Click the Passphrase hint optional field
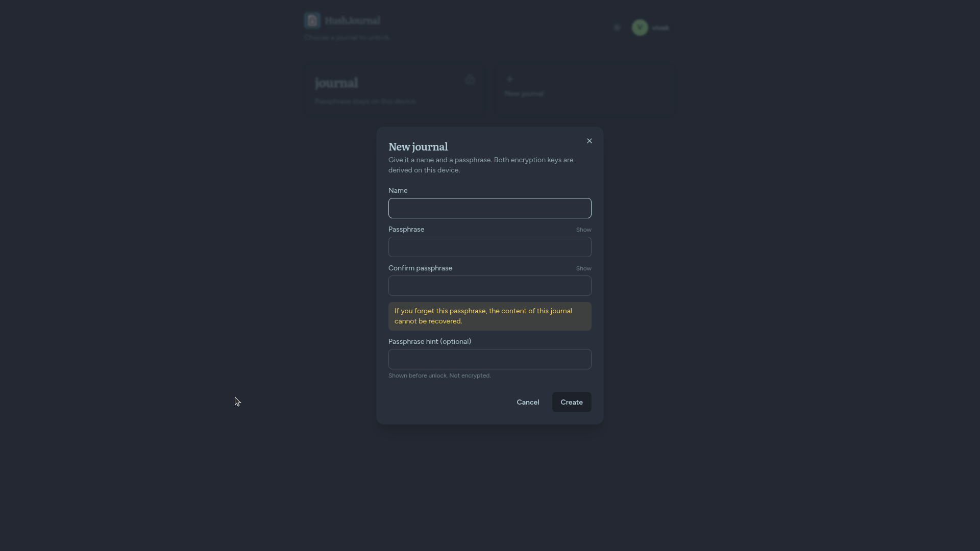This screenshot has height=551, width=980. 490,359
